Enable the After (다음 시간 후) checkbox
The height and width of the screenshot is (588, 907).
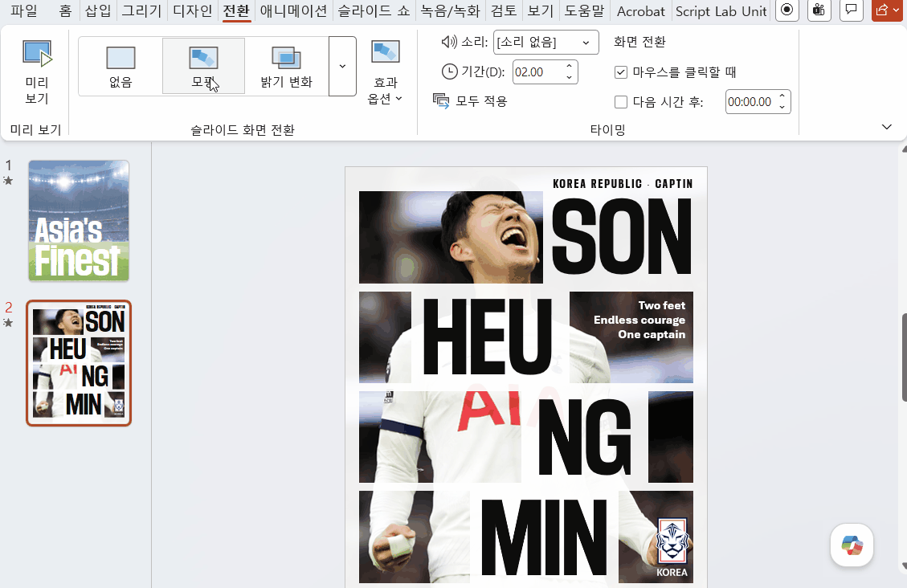click(621, 102)
